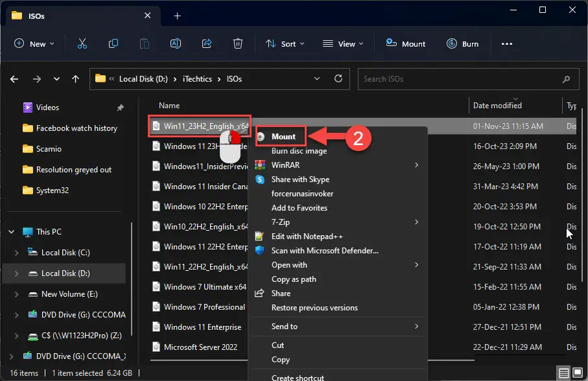
Task: Go up one level with the up arrow
Action: point(75,78)
